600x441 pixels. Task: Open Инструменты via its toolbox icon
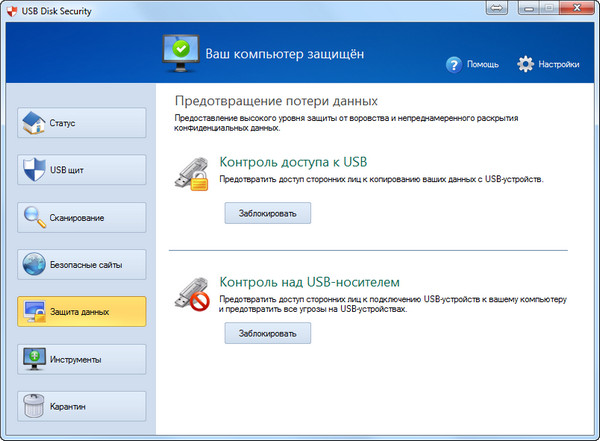point(34,358)
